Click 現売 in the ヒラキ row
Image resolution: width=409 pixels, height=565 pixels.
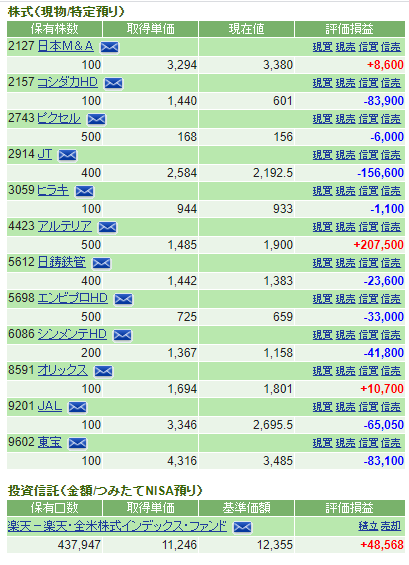point(345,191)
